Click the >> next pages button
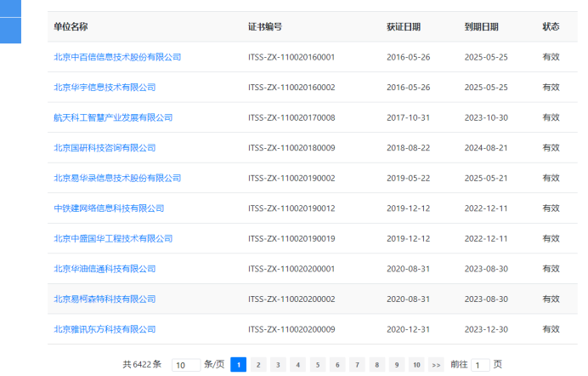Viewport: 588px width, 376px height. point(436,365)
